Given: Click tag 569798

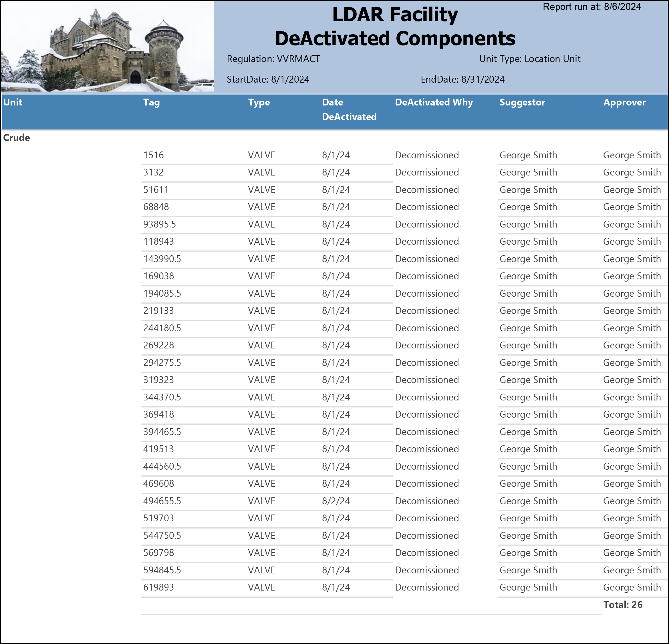Looking at the screenshot, I should (159, 553).
